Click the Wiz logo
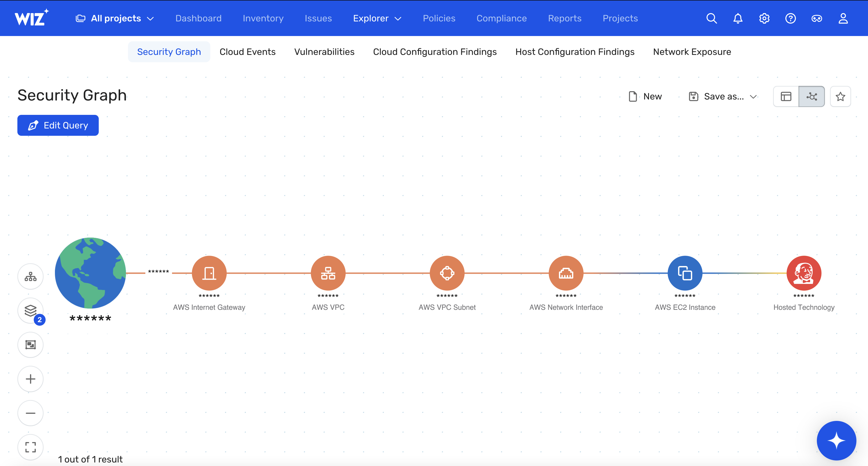Viewport: 868px width, 466px height. (x=32, y=18)
